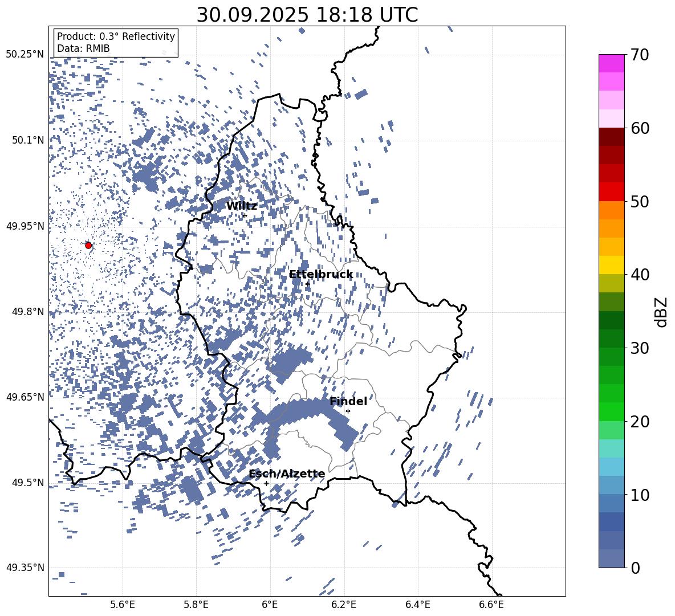The image size is (675, 616).
Task: Click the Findel cross marker
Action: tap(348, 411)
